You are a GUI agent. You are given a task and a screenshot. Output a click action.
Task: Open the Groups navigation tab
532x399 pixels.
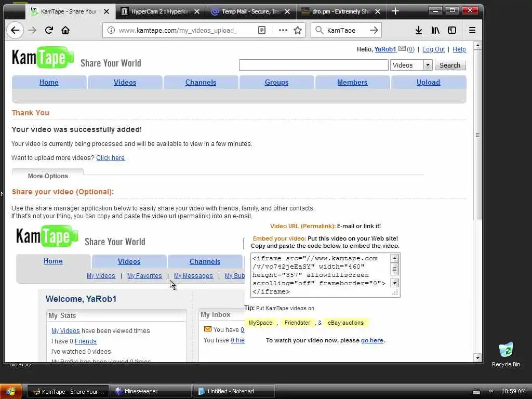(x=276, y=82)
